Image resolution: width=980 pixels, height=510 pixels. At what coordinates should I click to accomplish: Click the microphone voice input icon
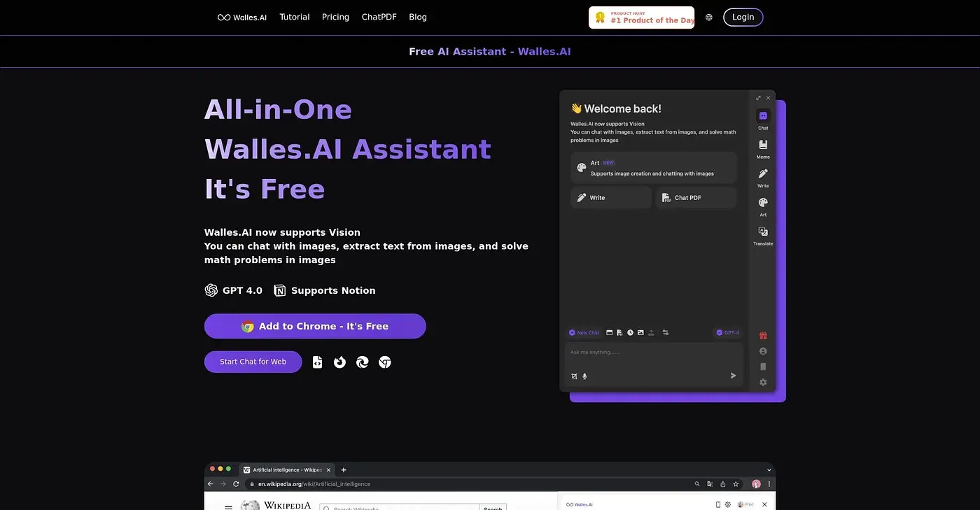[584, 376]
